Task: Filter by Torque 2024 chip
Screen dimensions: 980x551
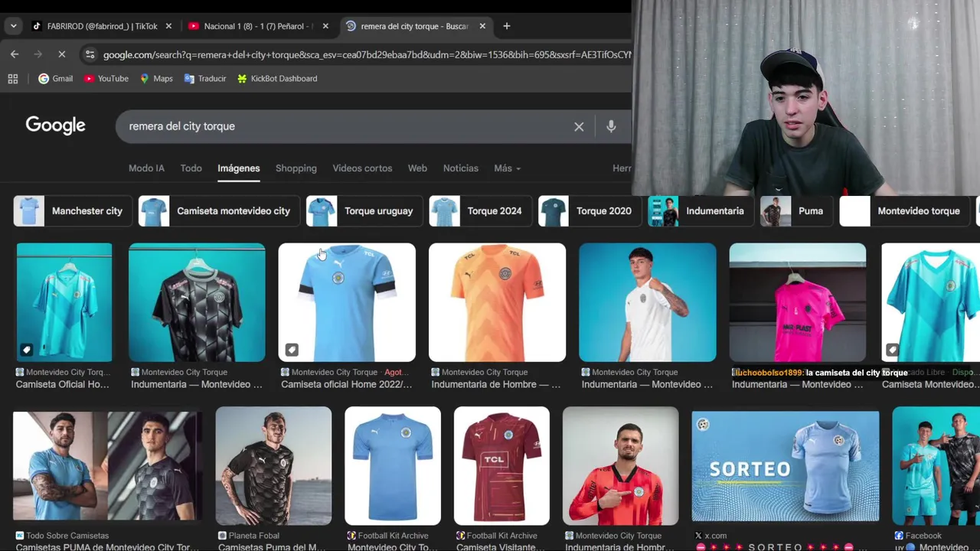Action: coord(479,211)
